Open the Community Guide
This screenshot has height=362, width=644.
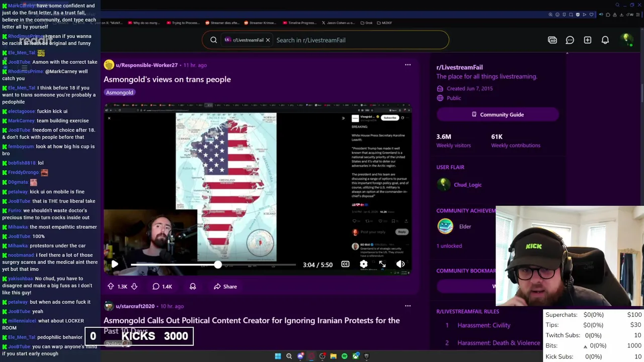pyautogui.click(x=498, y=115)
